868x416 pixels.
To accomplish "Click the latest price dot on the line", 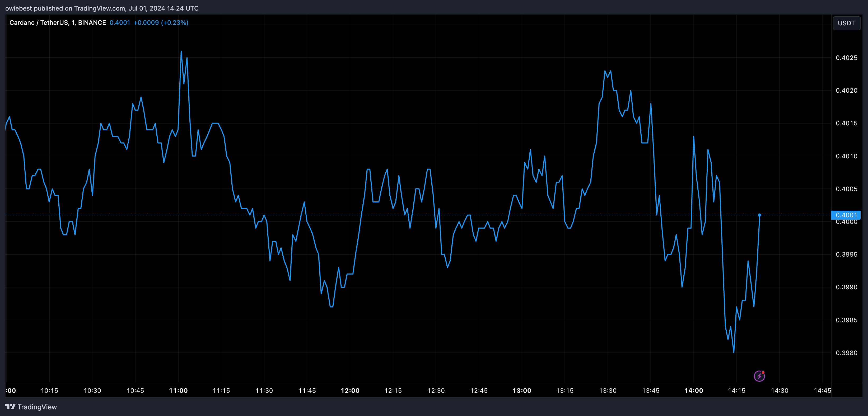I will click(x=759, y=215).
